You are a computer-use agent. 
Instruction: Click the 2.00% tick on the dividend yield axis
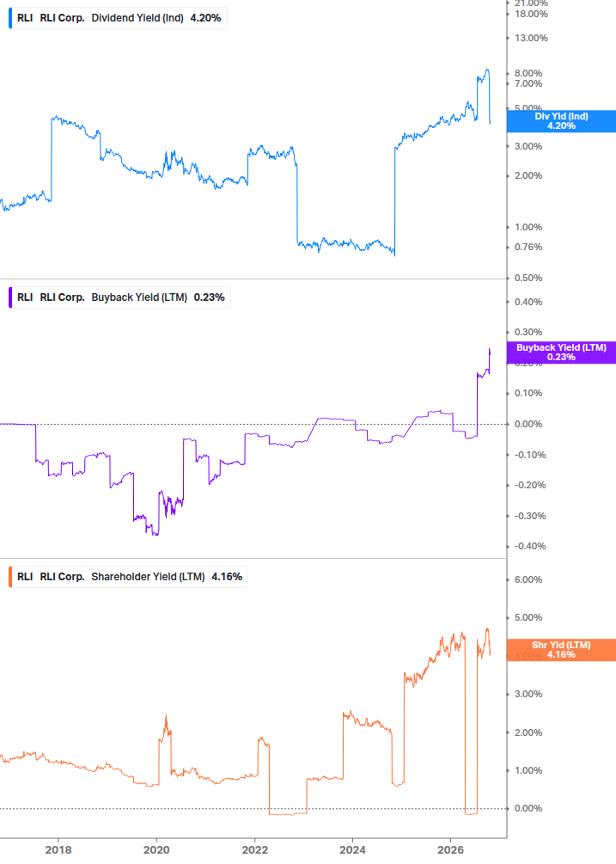click(528, 175)
